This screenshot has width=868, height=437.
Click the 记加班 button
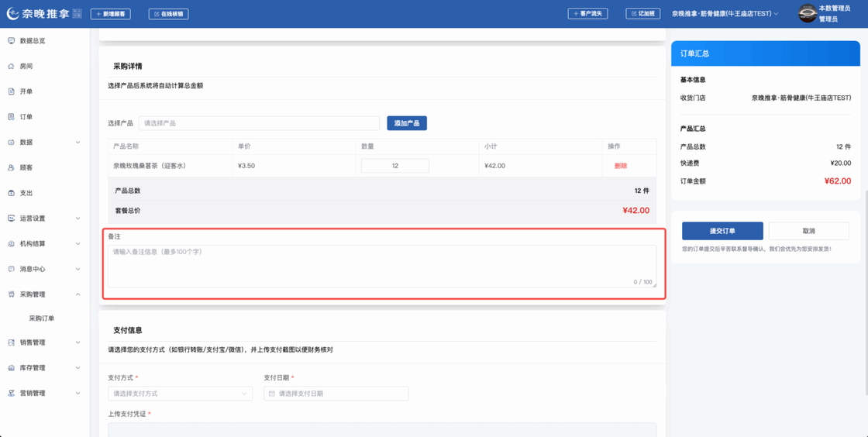[642, 14]
